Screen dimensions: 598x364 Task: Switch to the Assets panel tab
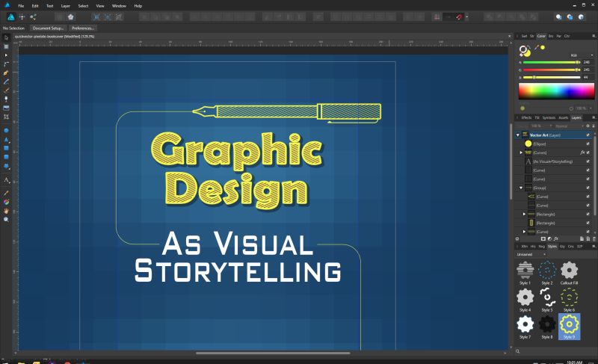[x=564, y=117]
